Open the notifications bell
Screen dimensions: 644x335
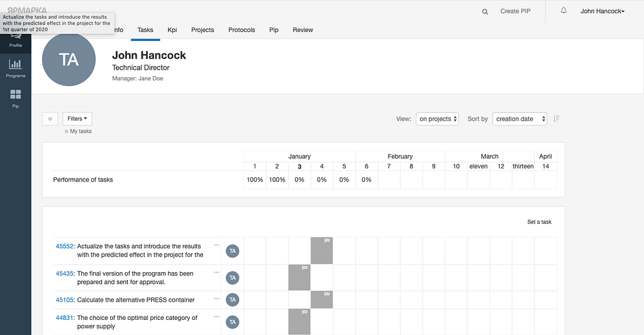pyautogui.click(x=563, y=11)
